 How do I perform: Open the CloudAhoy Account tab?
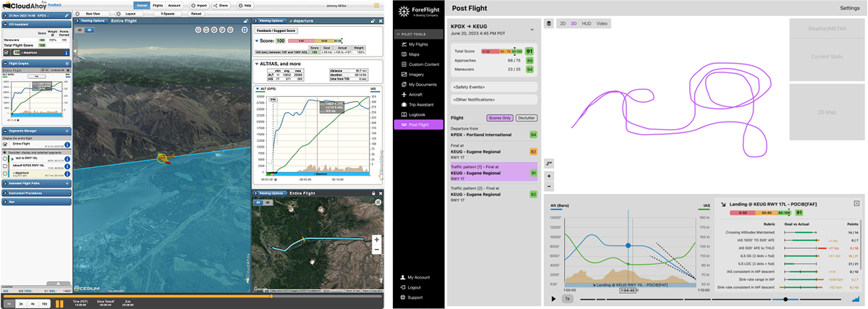tap(174, 5)
